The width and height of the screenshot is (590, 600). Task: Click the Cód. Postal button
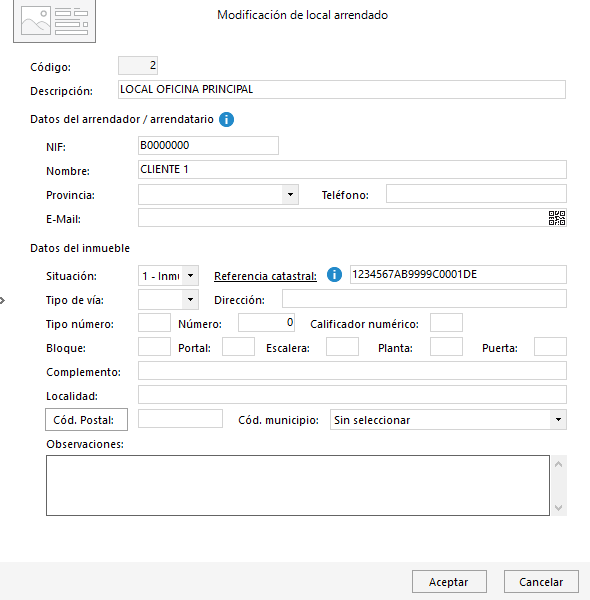[x=86, y=420]
